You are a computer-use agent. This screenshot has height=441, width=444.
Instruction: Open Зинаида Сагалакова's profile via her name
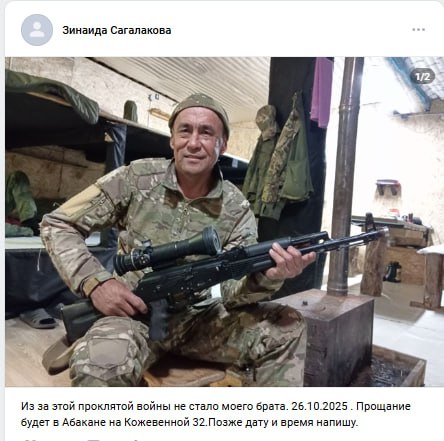[x=117, y=30]
